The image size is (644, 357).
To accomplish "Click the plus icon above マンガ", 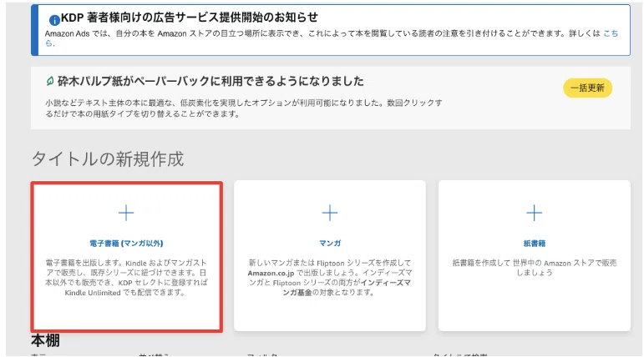I will click(x=330, y=213).
